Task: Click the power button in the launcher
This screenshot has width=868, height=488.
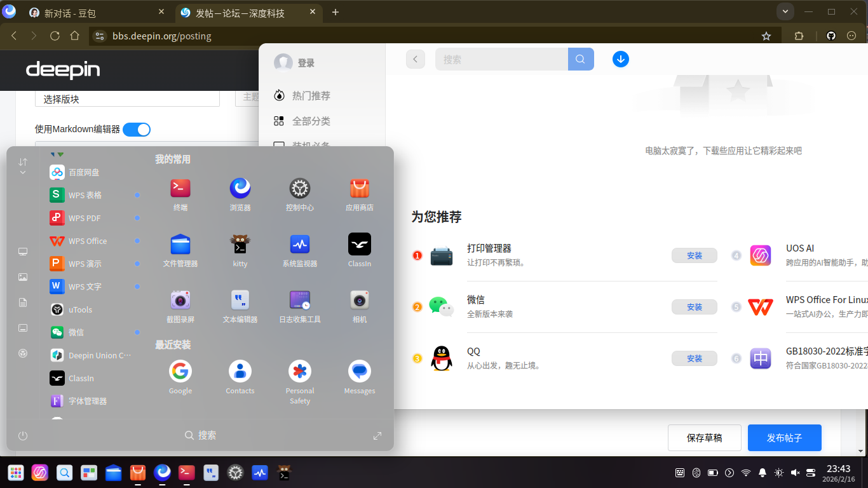Action: 23,436
